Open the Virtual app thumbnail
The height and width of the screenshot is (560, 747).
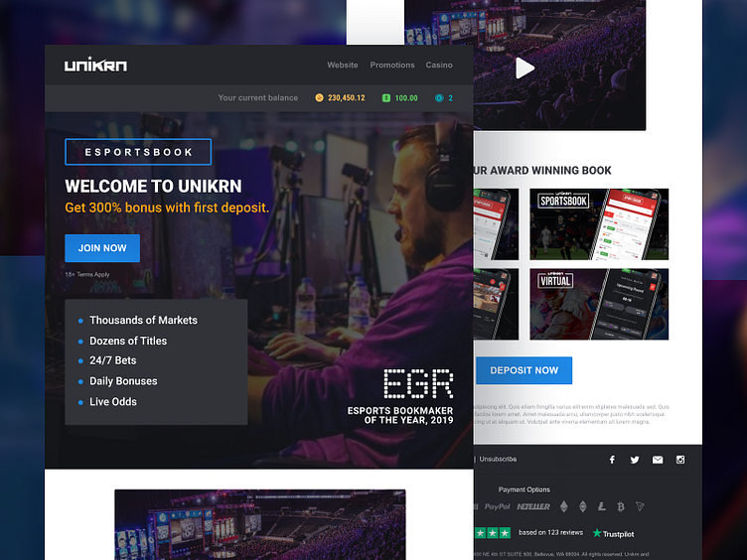pos(599,304)
